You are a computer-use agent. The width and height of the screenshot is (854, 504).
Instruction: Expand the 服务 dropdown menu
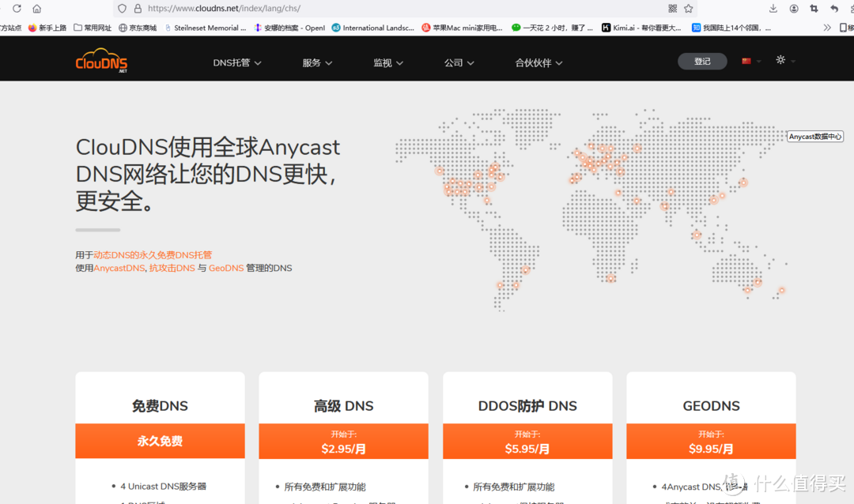[x=317, y=62]
